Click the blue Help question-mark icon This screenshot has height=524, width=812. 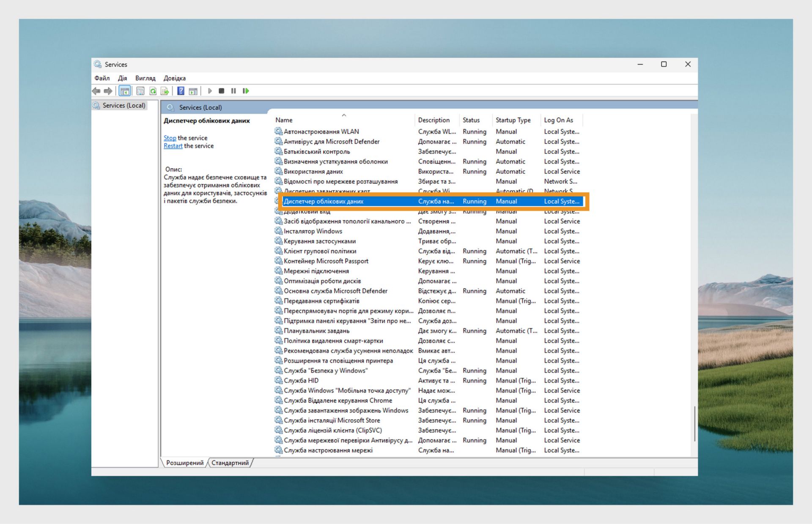click(181, 91)
